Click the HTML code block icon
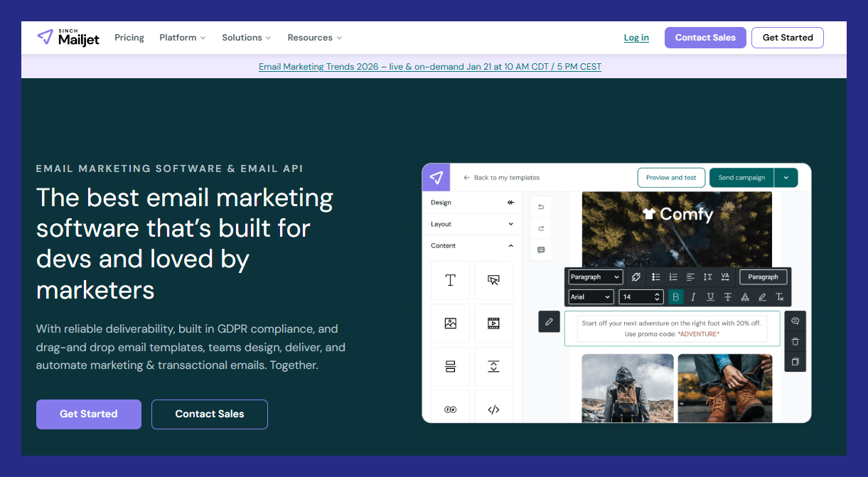Viewport: 868px width, 477px height. point(493,409)
